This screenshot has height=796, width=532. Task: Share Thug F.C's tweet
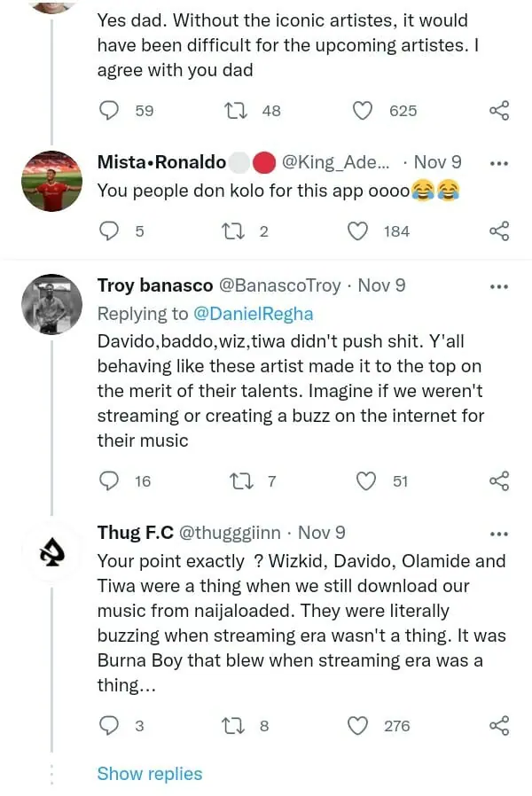(499, 726)
